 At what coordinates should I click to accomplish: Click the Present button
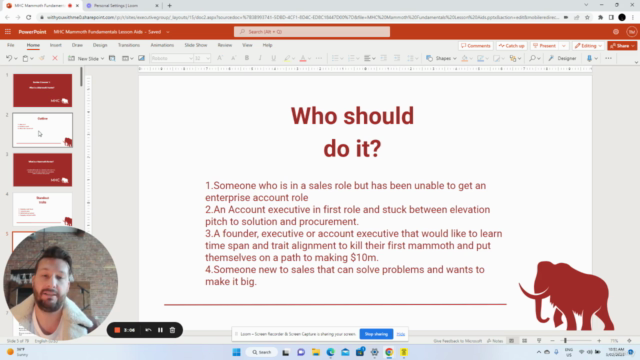tap(544, 46)
